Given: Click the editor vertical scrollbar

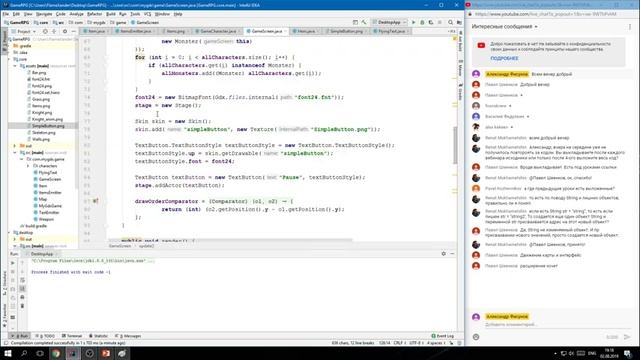Looking at the screenshot, I should (x=455, y=145).
